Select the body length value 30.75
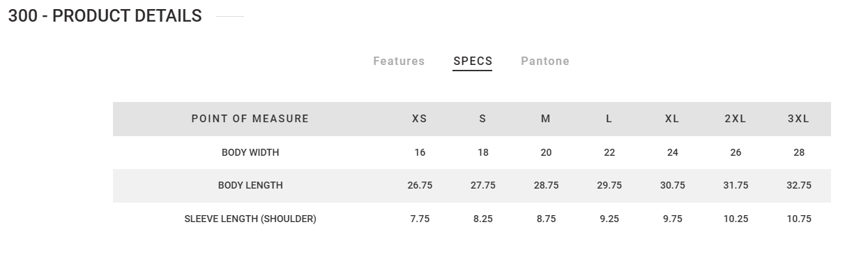The width and height of the screenshot is (868, 271). [672, 185]
